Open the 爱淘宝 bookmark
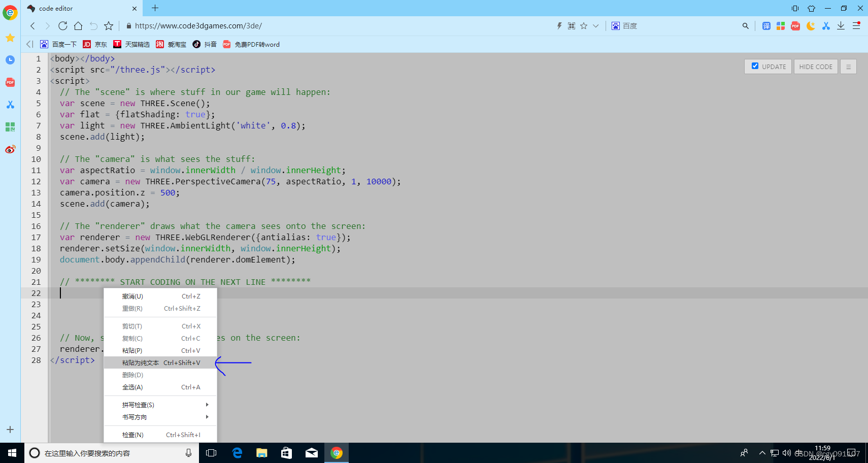This screenshot has height=463, width=868. (171, 44)
